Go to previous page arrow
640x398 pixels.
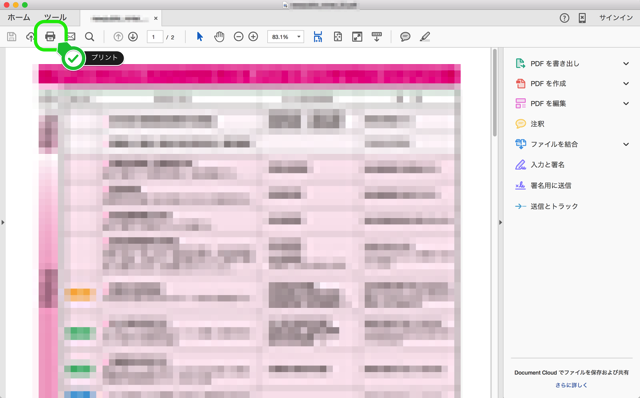click(x=118, y=37)
